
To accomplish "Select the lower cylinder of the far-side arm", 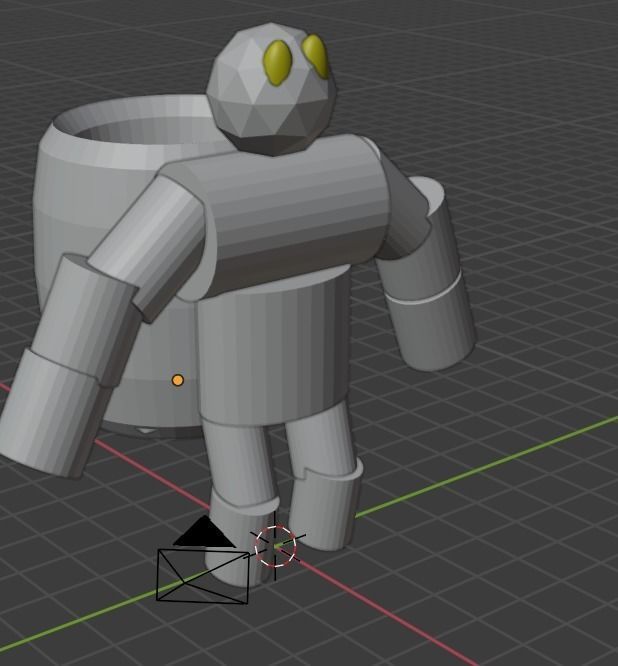I will [431, 323].
